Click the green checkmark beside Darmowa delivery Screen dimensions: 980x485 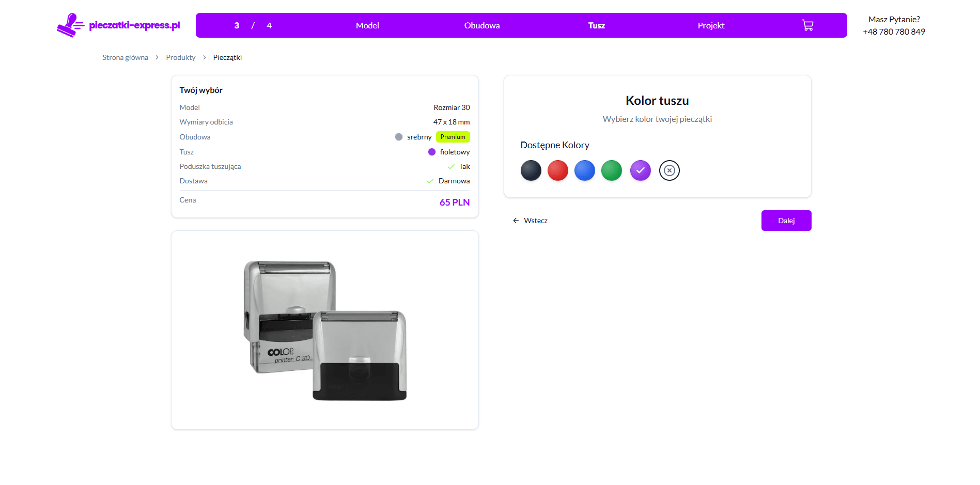point(430,181)
